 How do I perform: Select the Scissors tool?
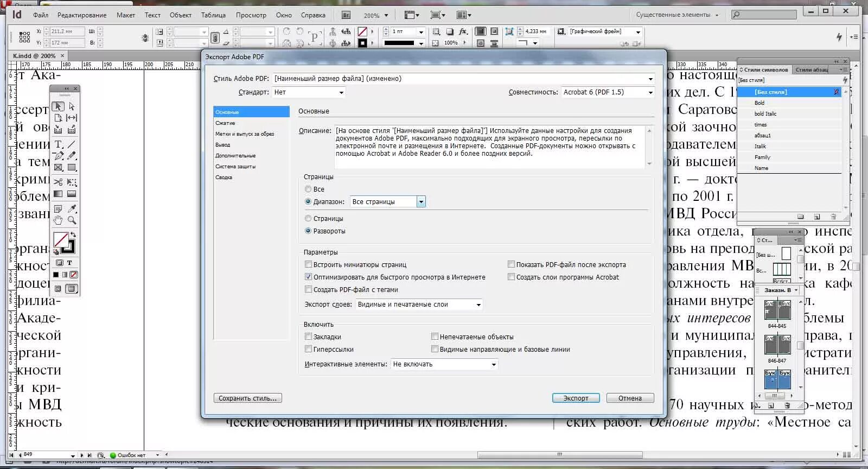pyautogui.click(x=58, y=182)
